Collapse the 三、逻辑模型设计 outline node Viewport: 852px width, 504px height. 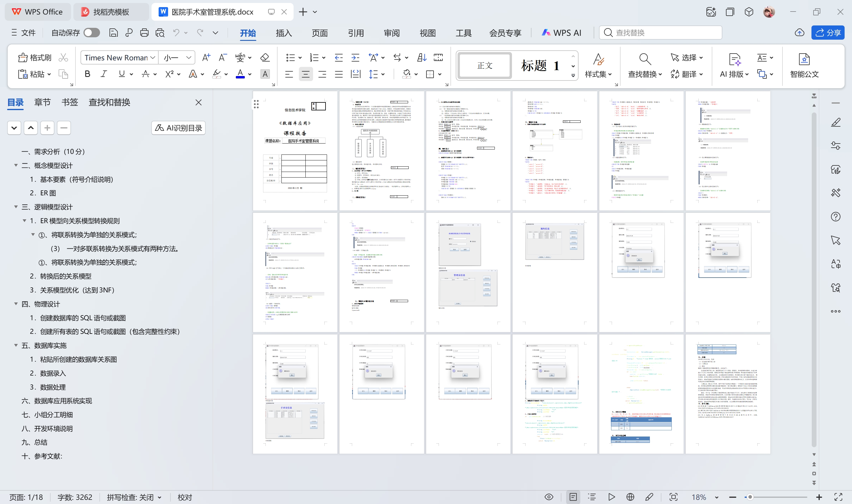tap(16, 207)
